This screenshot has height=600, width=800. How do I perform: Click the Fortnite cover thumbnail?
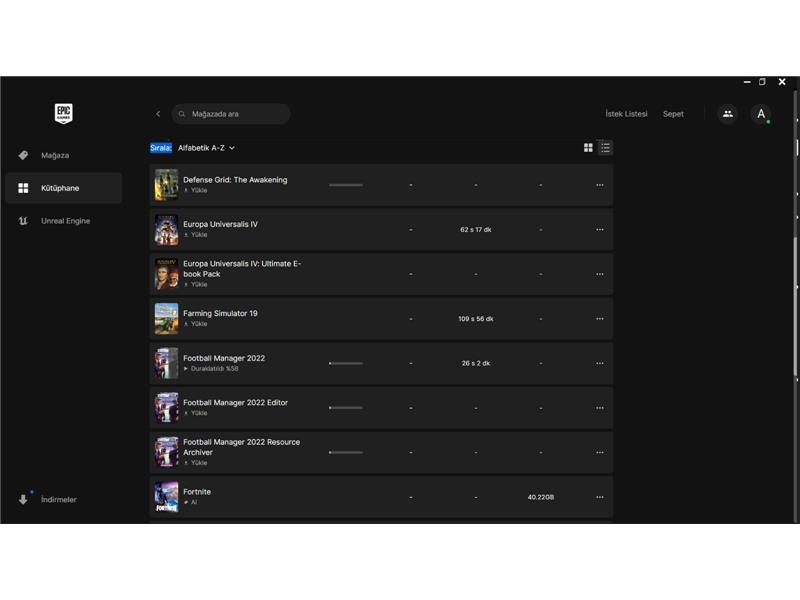click(166, 497)
